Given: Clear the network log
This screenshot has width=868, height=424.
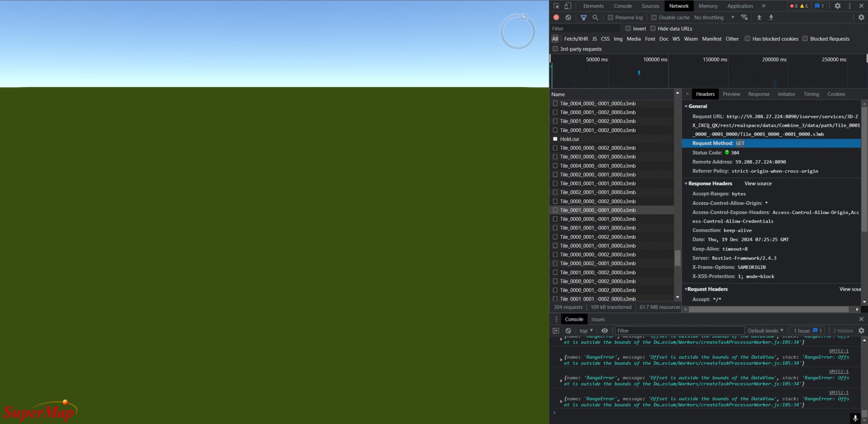Looking at the screenshot, I should pos(568,17).
